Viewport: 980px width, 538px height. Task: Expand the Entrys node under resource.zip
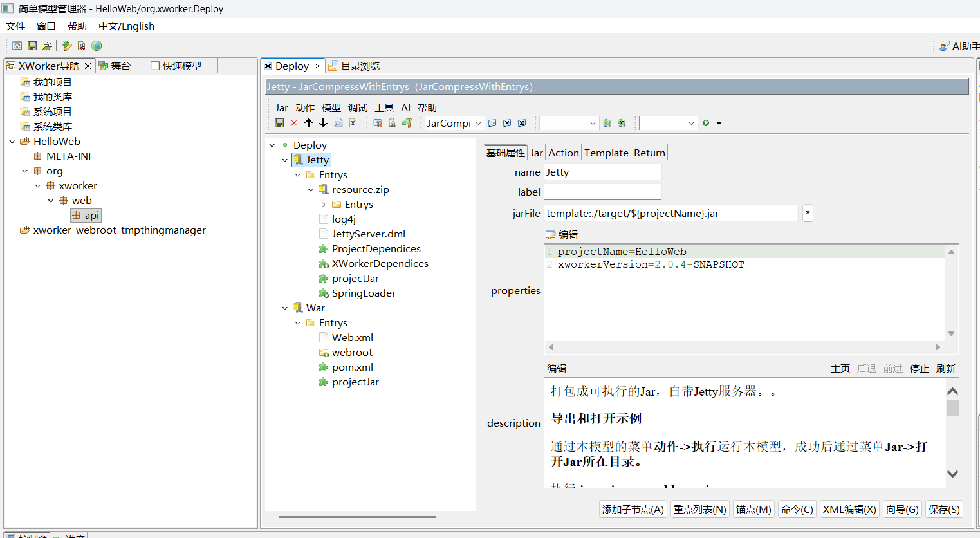coord(324,204)
